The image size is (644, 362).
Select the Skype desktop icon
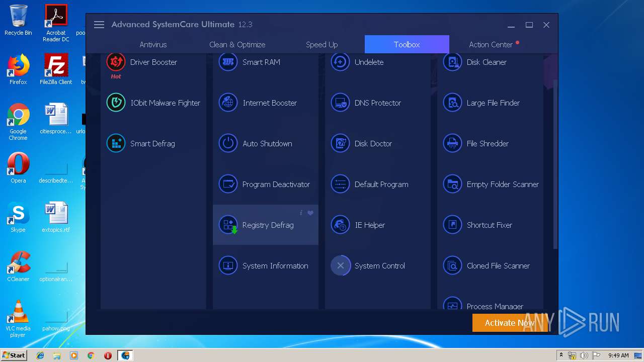pos(18,217)
